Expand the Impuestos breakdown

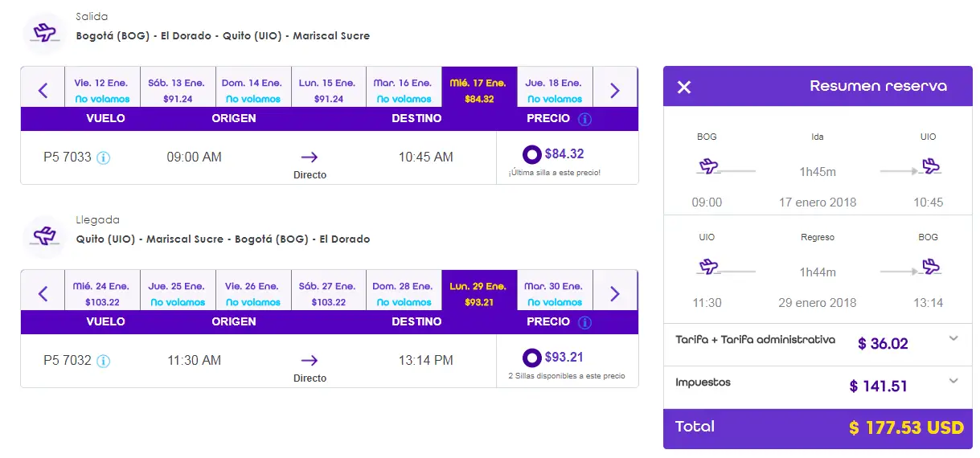click(953, 381)
